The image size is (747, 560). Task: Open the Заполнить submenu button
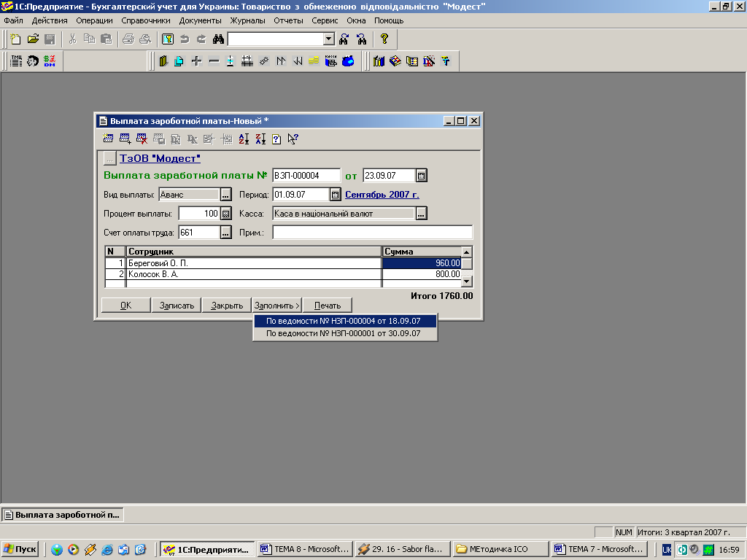[x=276, y=306]
